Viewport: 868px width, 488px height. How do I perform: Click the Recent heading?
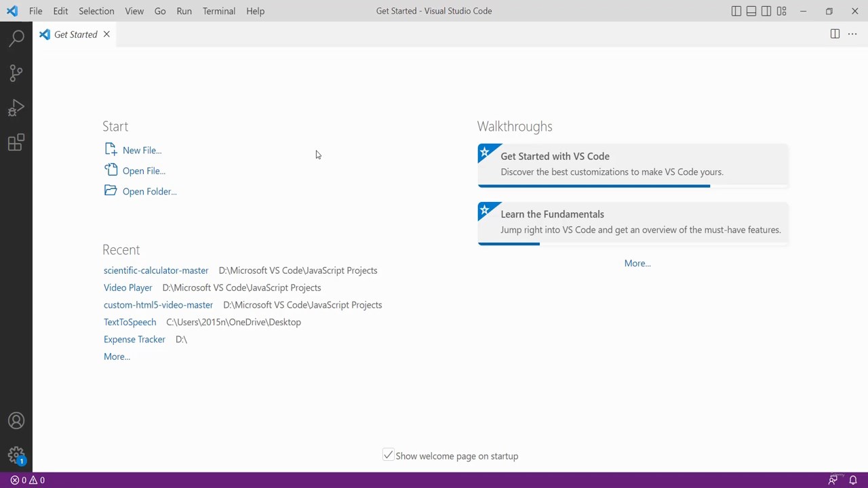(121, 249)
